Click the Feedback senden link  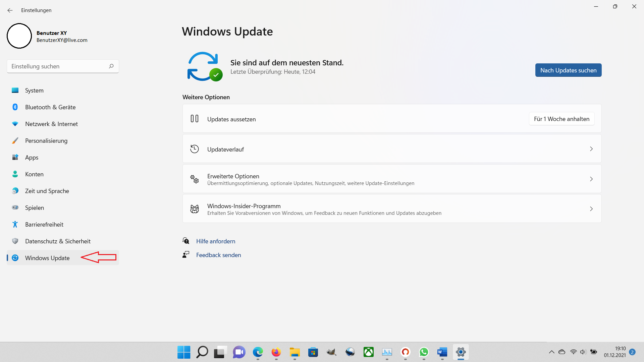click(218, 255)
